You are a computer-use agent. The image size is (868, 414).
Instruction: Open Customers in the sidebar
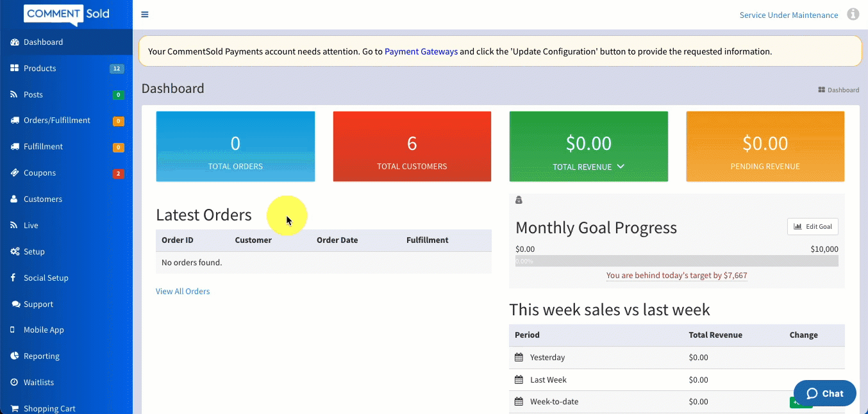pos(67,199)
